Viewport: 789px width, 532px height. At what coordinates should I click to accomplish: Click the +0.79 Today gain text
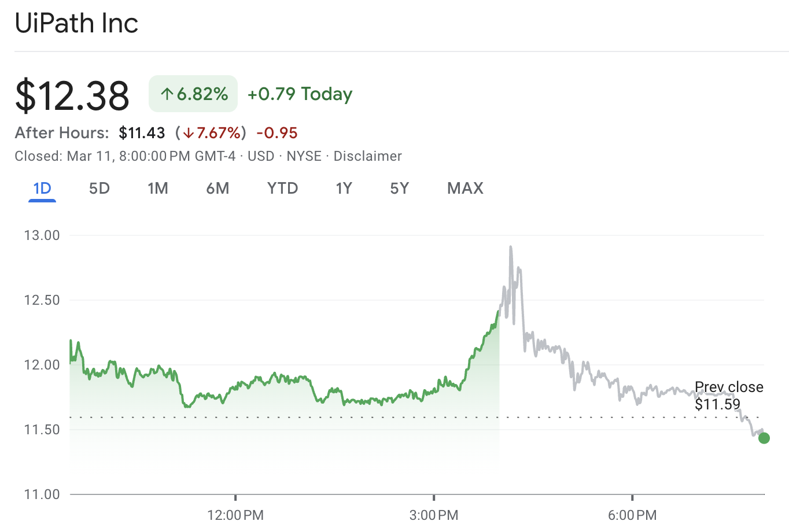[x=300, y=94]
